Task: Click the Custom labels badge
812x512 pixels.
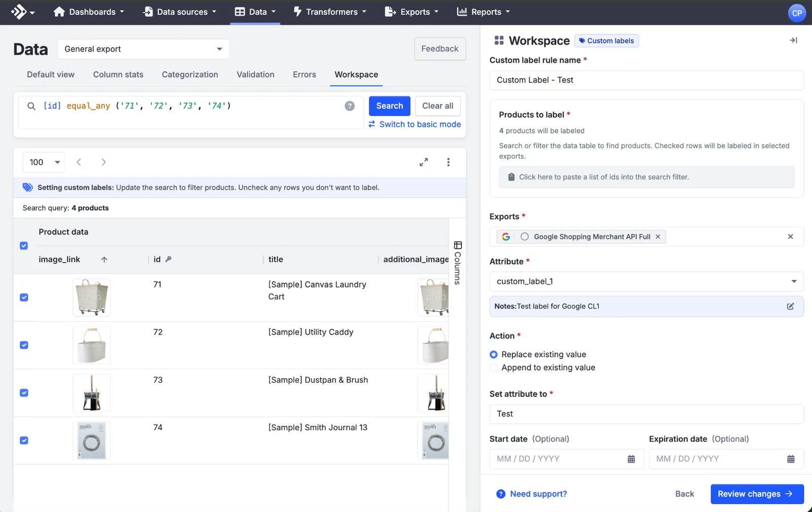Action: coord(606,41)
